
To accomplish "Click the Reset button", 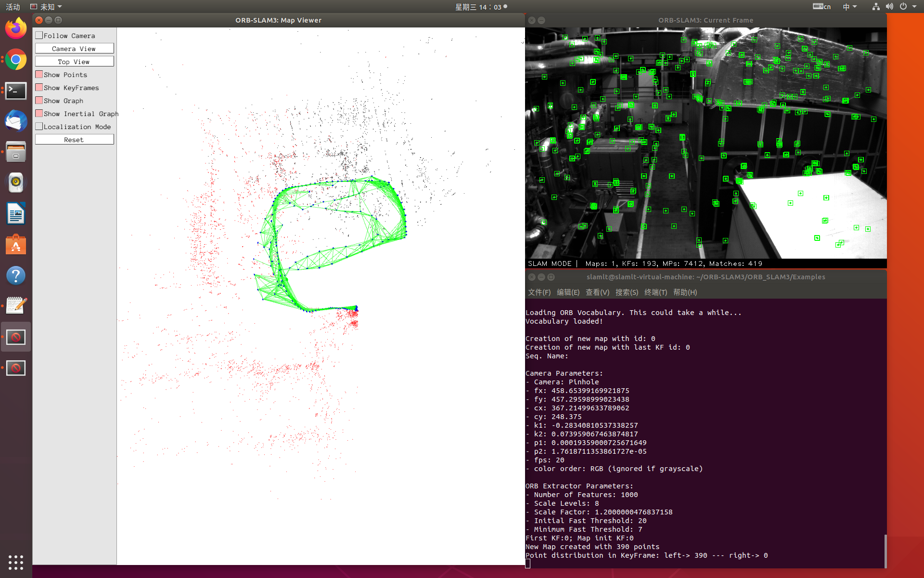I will click(x=74, y=140).
